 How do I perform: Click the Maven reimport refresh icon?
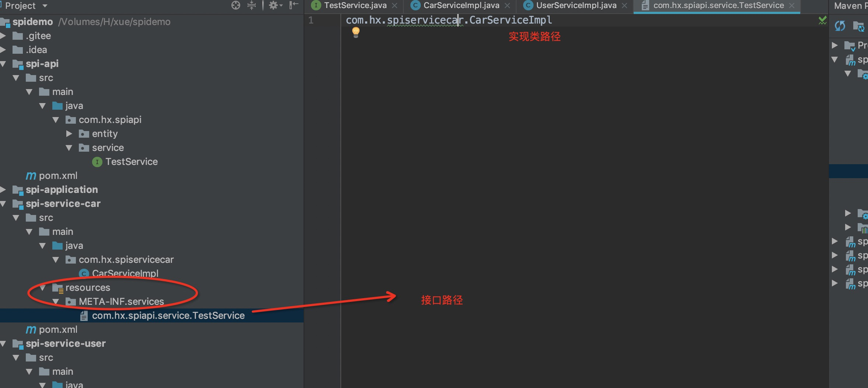pyautogui.click(x=840, y=26)
